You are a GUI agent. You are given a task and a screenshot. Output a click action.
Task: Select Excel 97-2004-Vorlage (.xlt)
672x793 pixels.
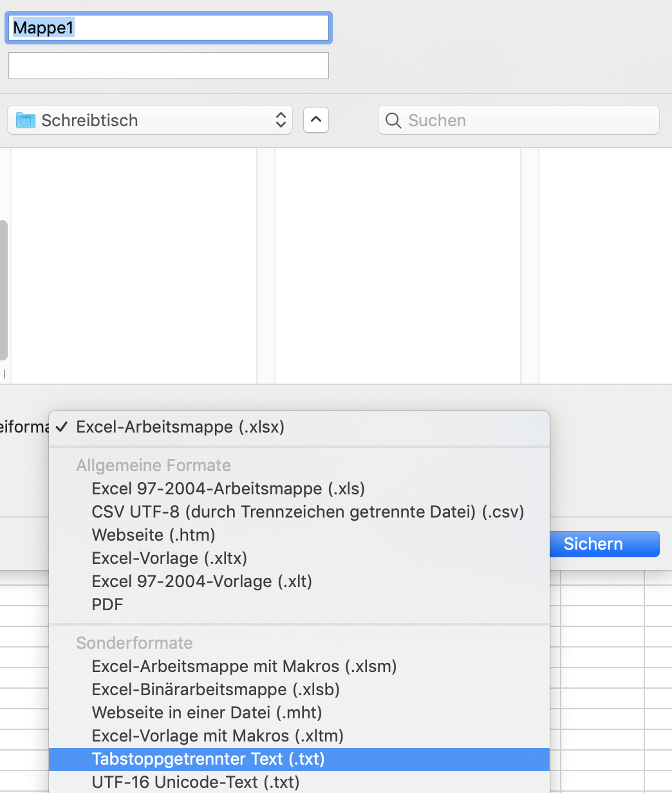[x=299, y=581]
